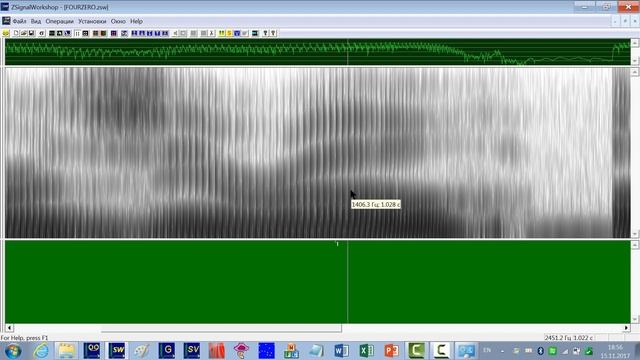Open the Операции menu
The width and height of the screenshot is (640, 360).
pos(60,21)
